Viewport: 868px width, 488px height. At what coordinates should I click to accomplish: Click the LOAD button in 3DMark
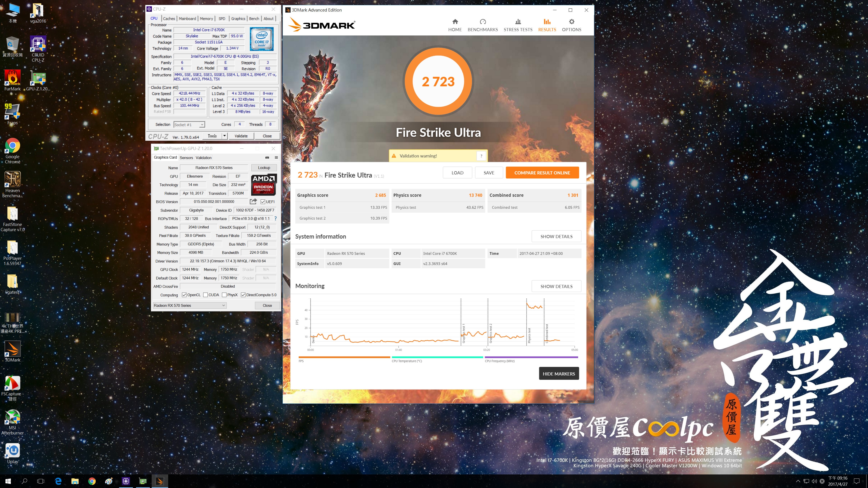pos(457,173)
